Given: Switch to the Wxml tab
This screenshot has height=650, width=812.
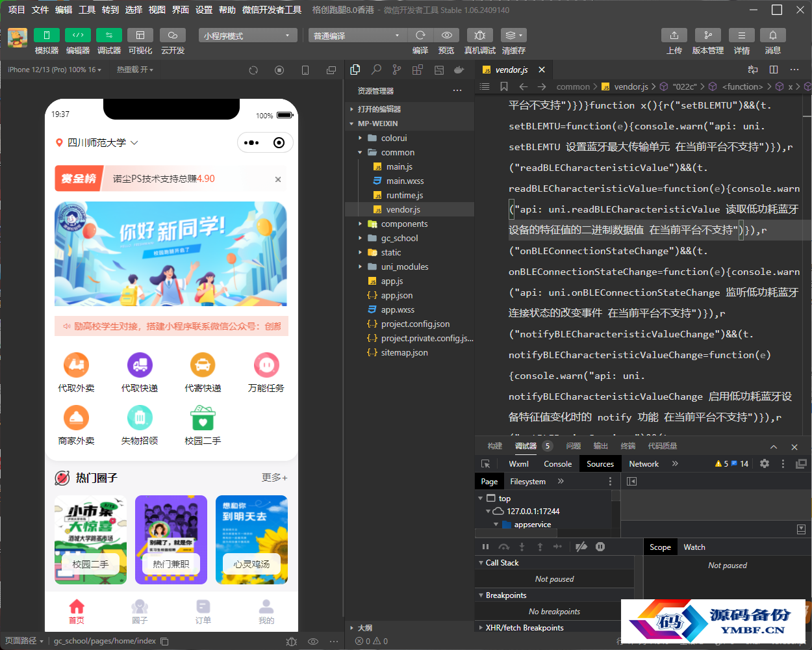Looking at the screenshot, I should (518, 463).
